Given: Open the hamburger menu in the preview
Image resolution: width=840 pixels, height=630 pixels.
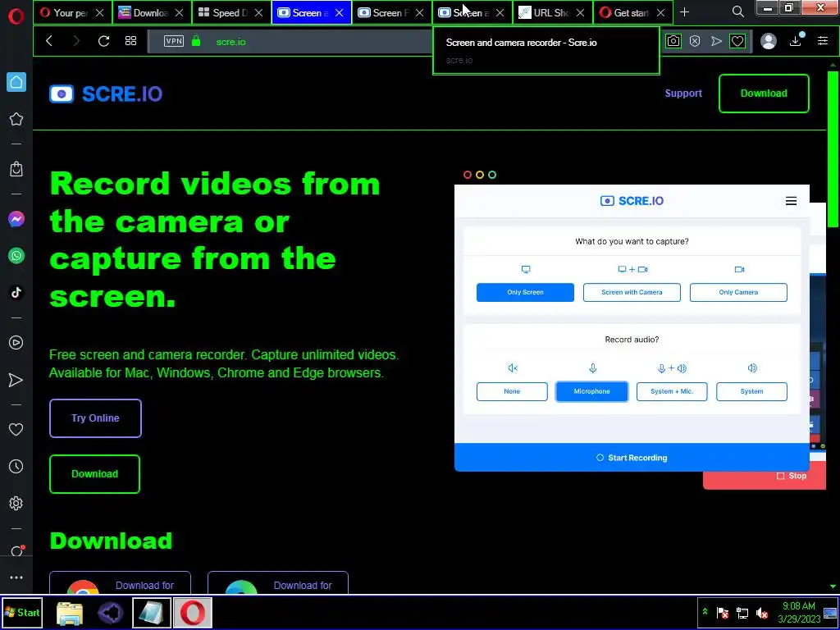Looking at the screenshot, I should (x=791, y=201).
